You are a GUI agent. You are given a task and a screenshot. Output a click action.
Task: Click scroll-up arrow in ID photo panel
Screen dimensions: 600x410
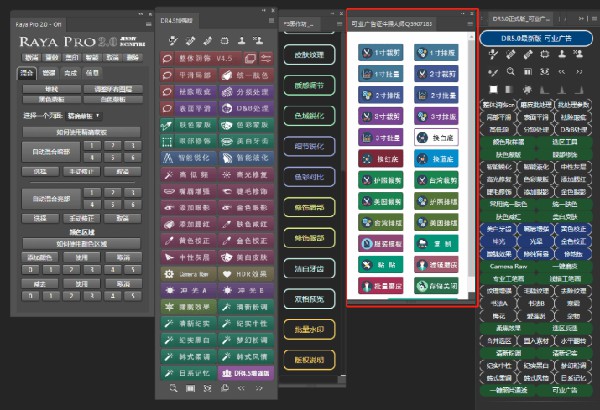click(471, 36)
